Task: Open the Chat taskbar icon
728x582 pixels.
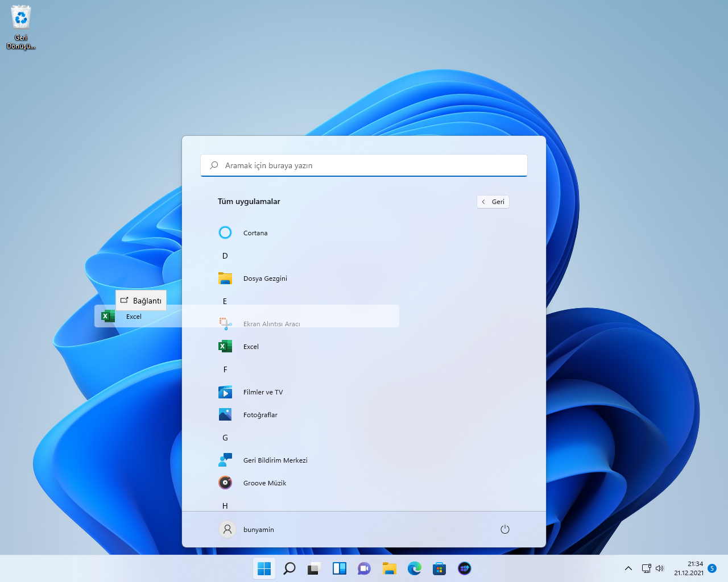Action: [x=364, y=568]
